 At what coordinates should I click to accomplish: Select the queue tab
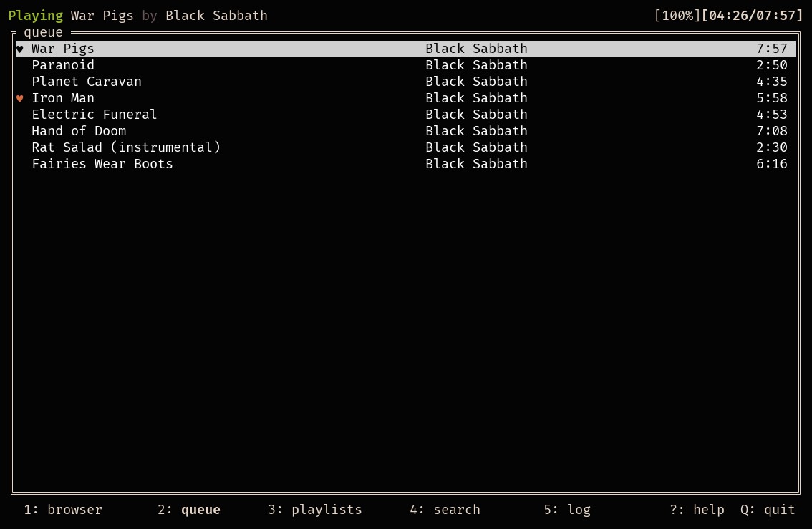coord(189,510)
